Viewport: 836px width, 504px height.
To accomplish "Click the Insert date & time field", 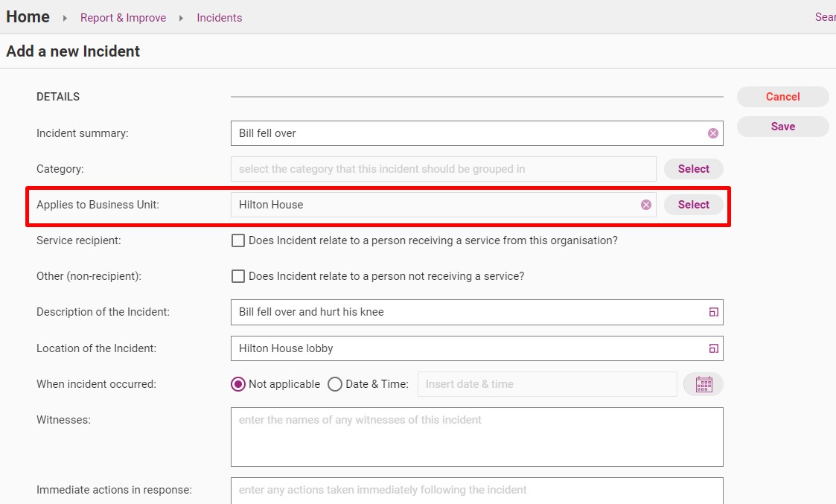I will 547,384.
